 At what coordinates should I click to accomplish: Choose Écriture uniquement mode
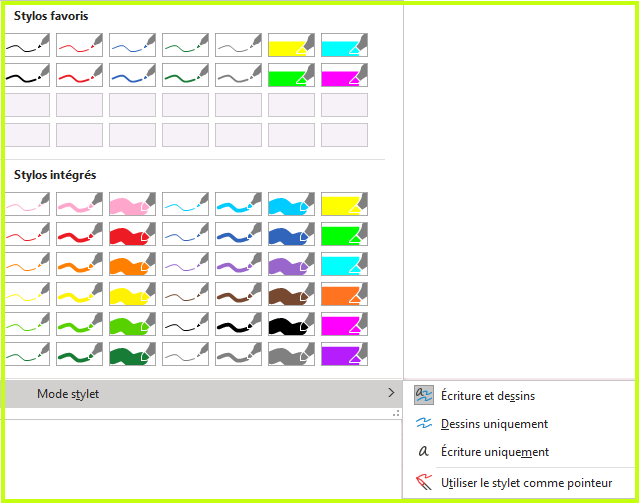[519, 452]
